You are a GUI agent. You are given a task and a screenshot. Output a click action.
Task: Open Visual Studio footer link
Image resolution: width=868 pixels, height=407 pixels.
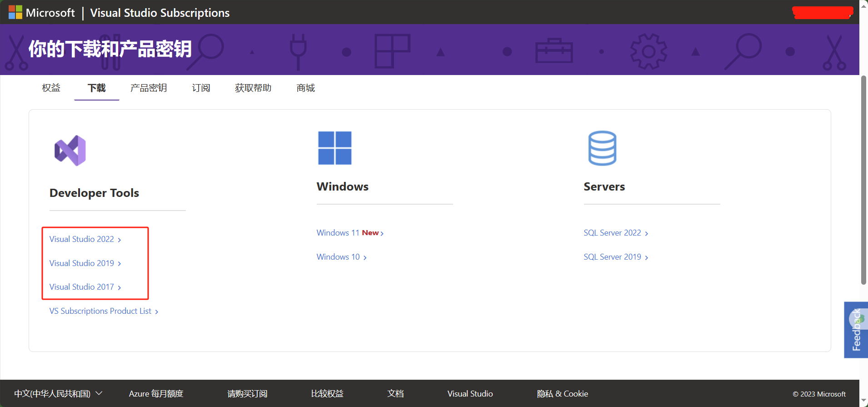pos(470,394)
